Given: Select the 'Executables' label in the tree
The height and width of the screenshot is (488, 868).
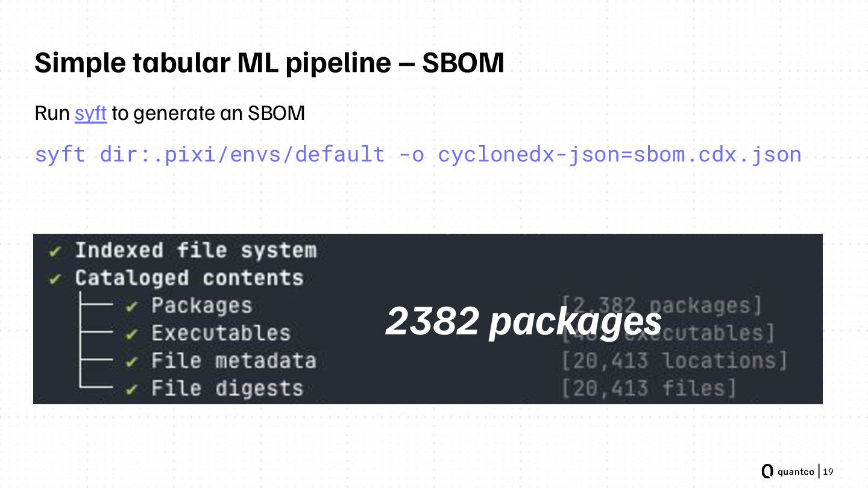Looking at the screenshot, I should (221, 334).
